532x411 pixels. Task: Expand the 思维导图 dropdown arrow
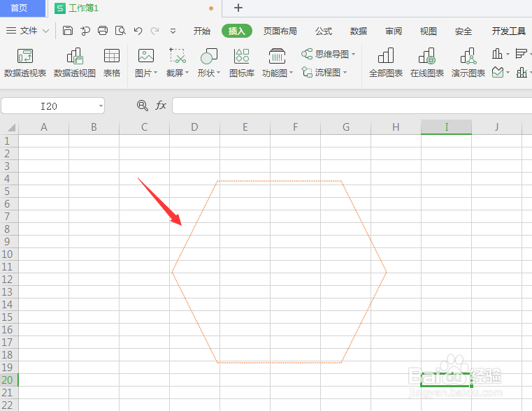click(354, 55)
